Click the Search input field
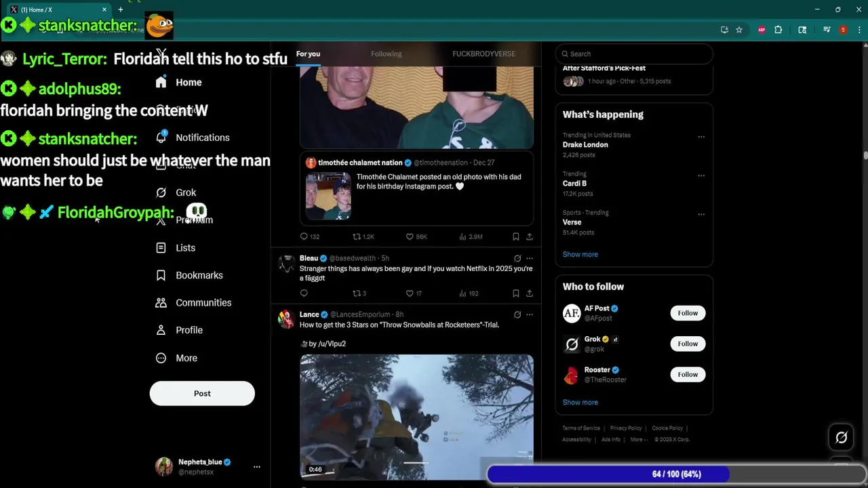The width and height of the screenshot is (868, 488). point(634,54)
